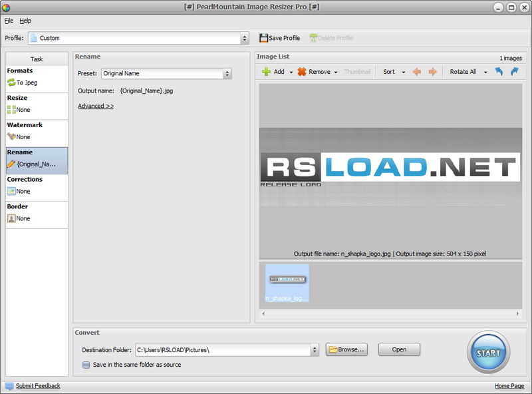Click the Delete Profile label
Viewport: 532px width, 394px height.
pyautogui.click(x=336, y=38)
